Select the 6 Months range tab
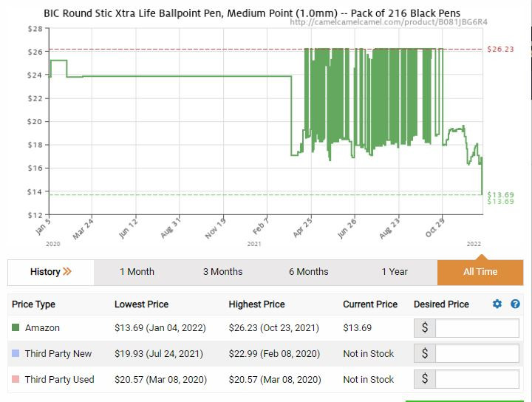The width and height of the screenshot is (532, 402). pos(309,272)
